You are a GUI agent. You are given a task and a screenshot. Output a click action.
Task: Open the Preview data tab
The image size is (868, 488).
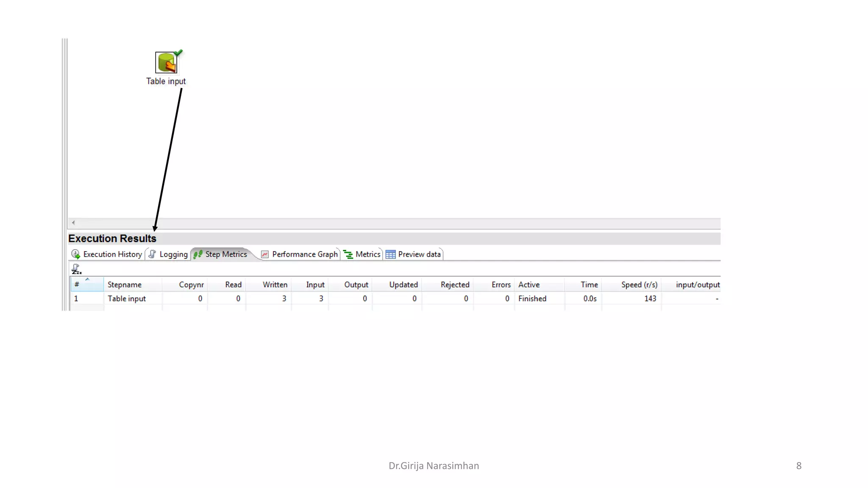(x=414, y=254)
